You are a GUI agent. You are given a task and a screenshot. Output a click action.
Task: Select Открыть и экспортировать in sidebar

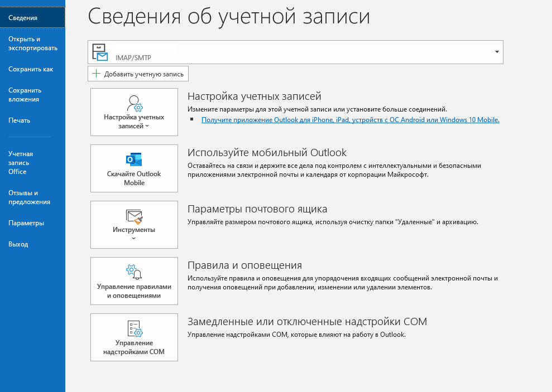tap(32, 43)
